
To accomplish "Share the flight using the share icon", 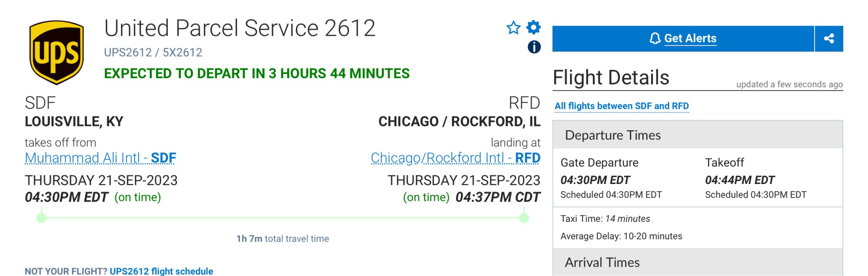I will (829, 39).
